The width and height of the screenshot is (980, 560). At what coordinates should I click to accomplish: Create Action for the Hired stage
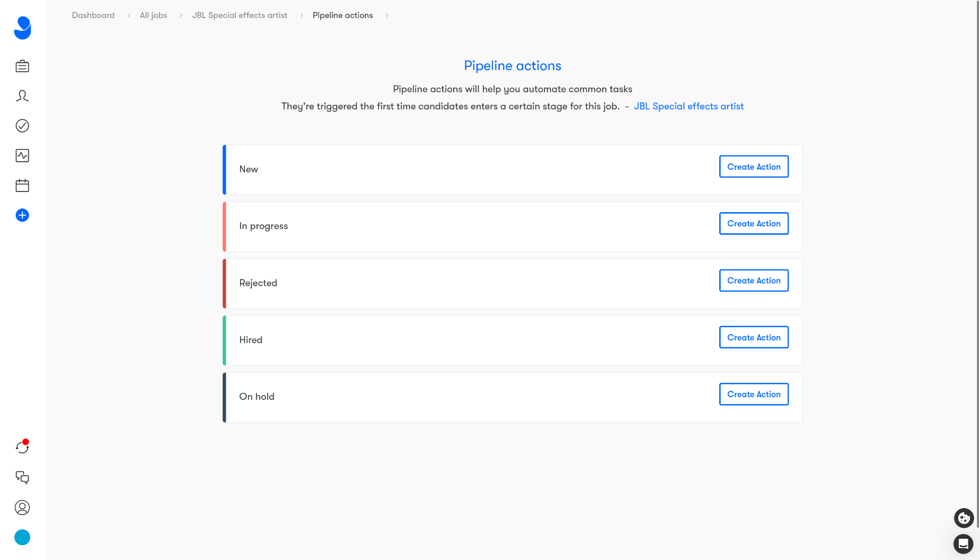(x=754, y=337)
